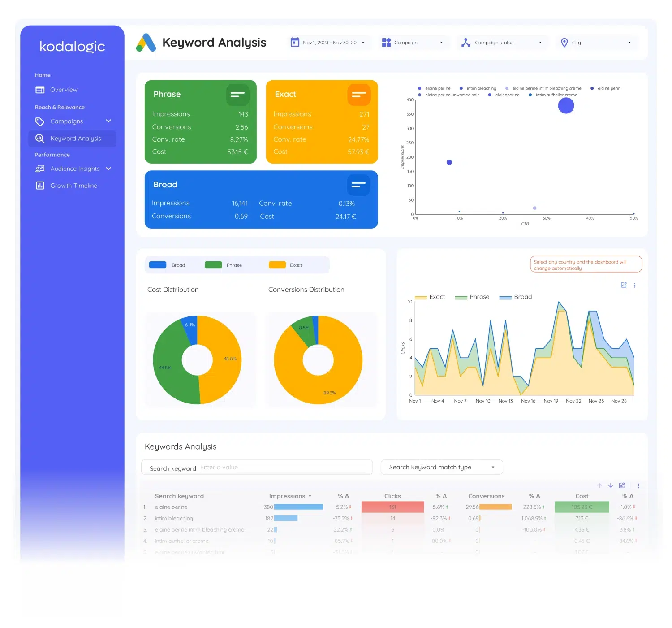Click the Impressions column sort arrow
Viewport: 672px width, 628px height.
tap(310, 496)
